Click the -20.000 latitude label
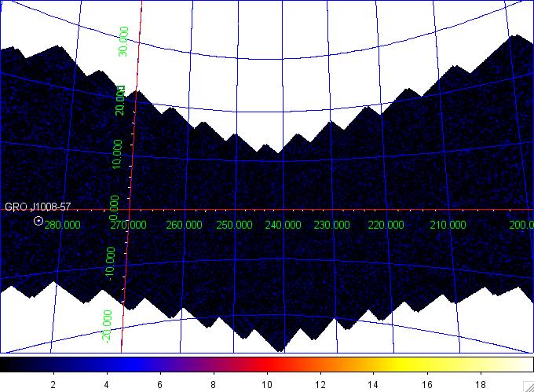Viewport: 534px width, 392px height. point(107,327)
